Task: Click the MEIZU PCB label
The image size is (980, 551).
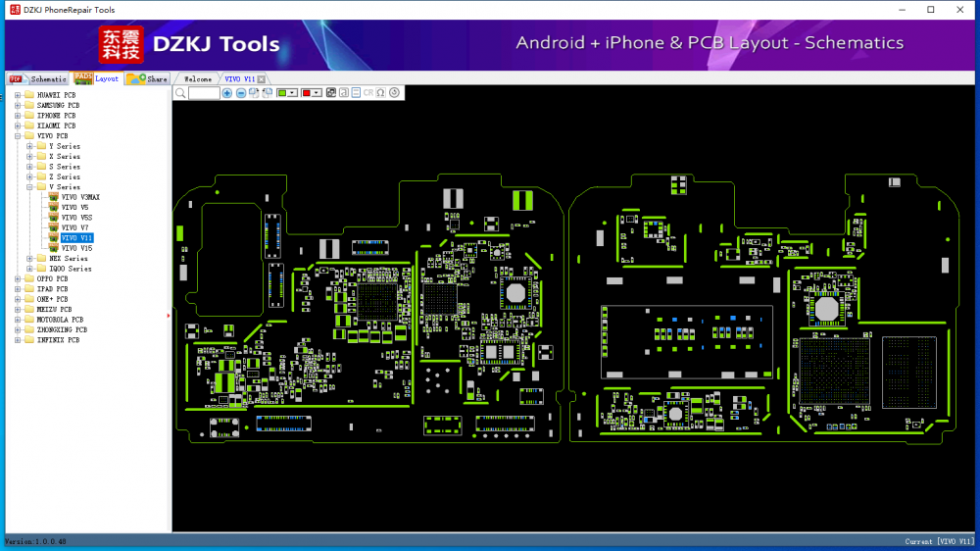Action: point(54,310)
